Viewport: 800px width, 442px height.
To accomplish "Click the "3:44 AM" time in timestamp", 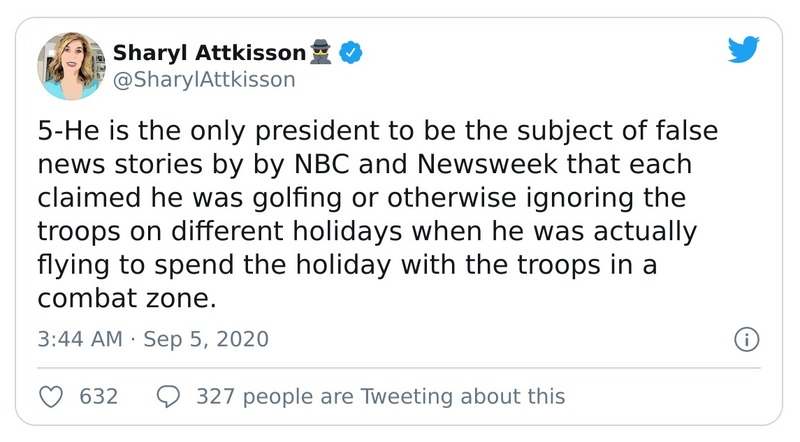I will 78,339.
